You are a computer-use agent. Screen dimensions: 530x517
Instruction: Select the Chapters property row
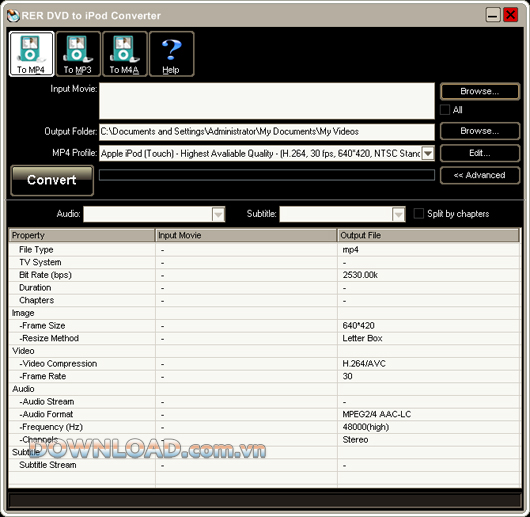(x=264, y=300)
